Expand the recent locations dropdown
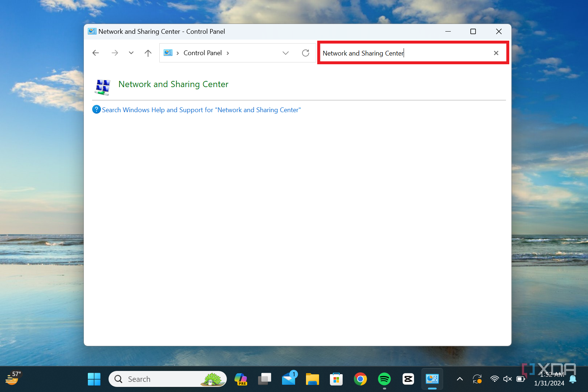Viewport: 588px width, 392px height. coord(131,53)
